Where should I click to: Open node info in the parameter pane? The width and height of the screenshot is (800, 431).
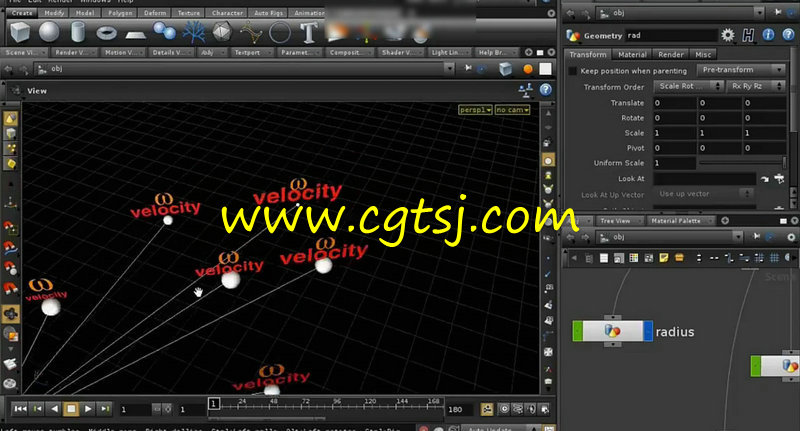(768, 35)
